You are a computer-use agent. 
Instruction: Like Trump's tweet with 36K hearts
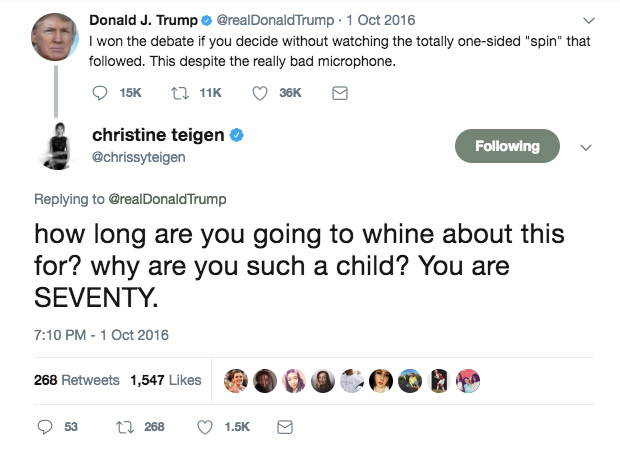click(260, 93)
